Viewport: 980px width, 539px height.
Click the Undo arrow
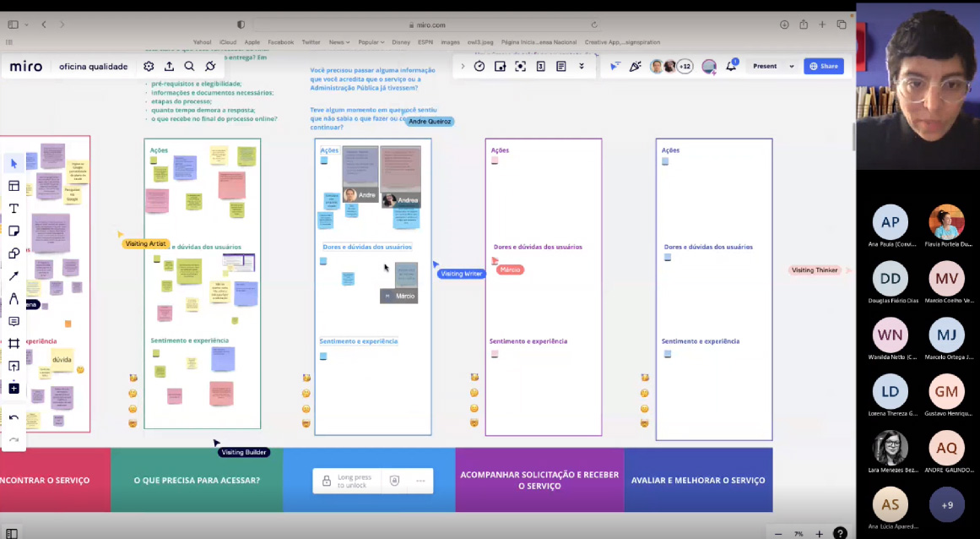tap(14, 418)
